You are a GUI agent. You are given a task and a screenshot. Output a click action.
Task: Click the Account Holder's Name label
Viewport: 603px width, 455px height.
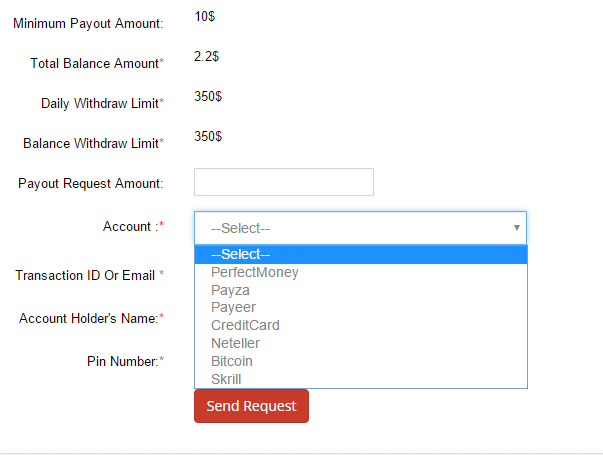coord(91,318)
